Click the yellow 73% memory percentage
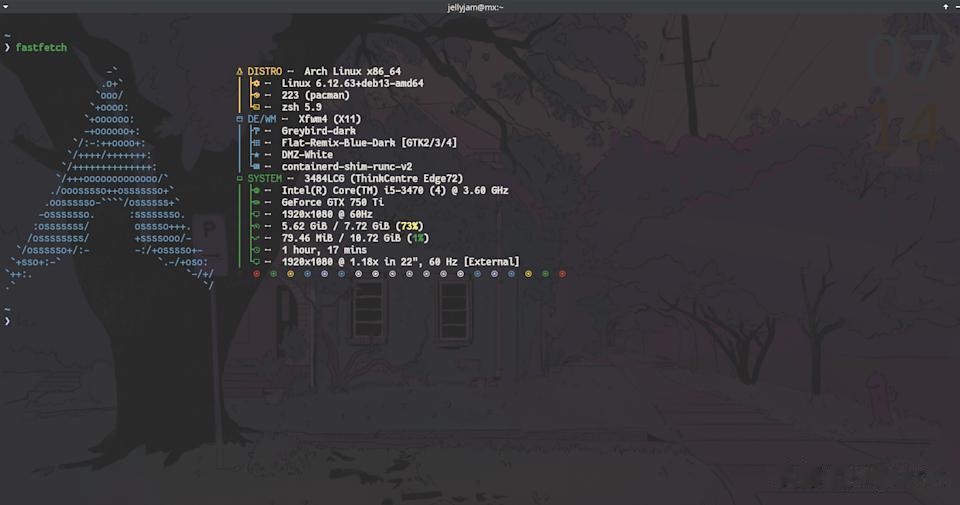This screenshot has height=505, width=960. (x=409, y=226)
